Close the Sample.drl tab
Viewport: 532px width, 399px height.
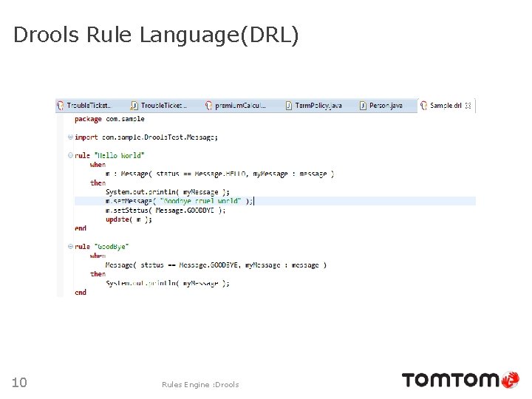point(468,106)
